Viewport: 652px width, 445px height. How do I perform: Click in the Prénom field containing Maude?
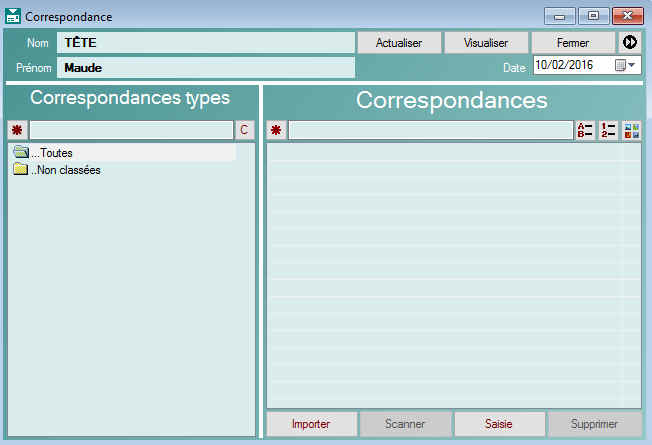pyautogui.click(x=206, y=68)
